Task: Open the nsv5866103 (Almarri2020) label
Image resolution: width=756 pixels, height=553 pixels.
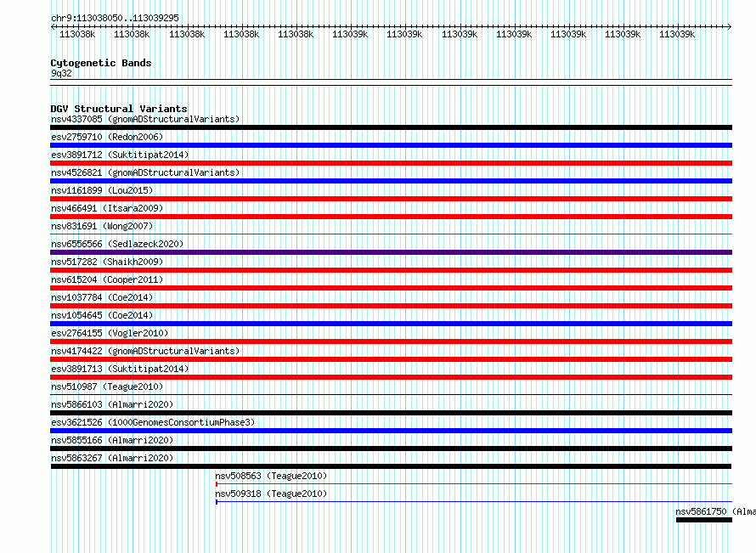Action: click(112, 404)
